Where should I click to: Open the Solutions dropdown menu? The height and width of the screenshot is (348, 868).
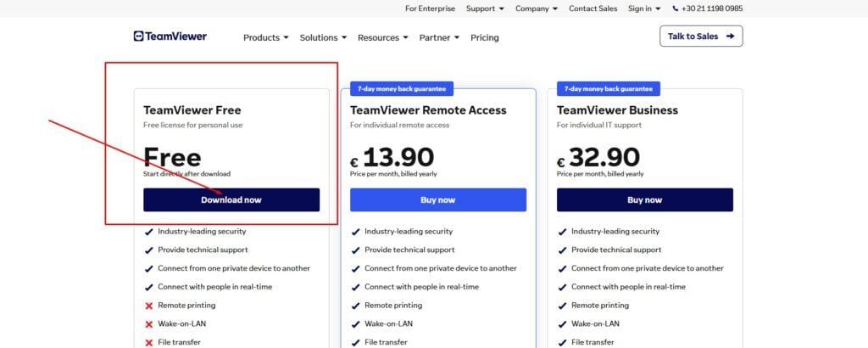(x=323, y=37)
